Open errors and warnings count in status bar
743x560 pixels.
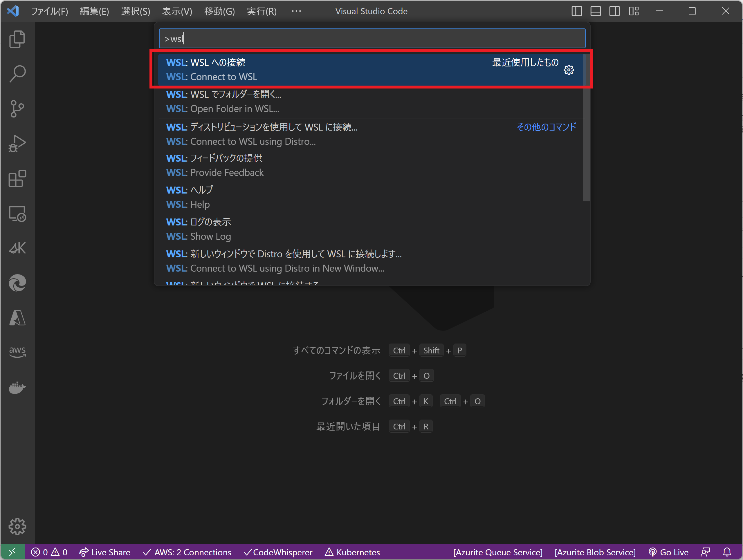click(x=49, y=552)
